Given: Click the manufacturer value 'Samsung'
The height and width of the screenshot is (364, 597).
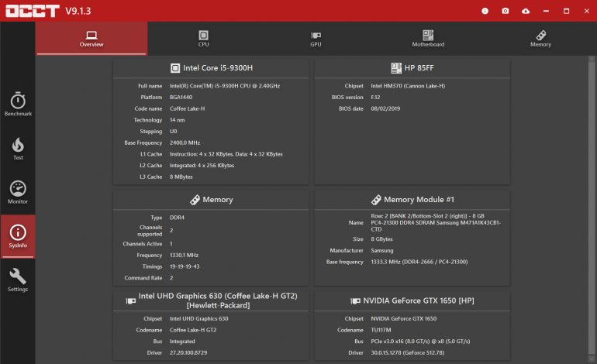Looking at the screenshot, I should tap(382, 251).
